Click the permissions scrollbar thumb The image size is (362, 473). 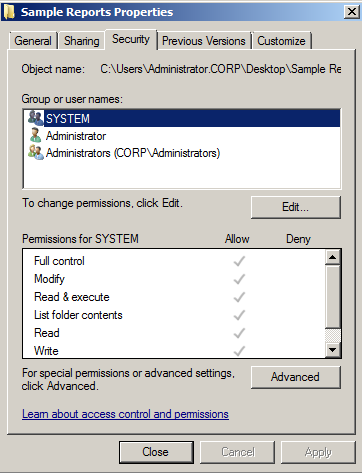point(333,296)
